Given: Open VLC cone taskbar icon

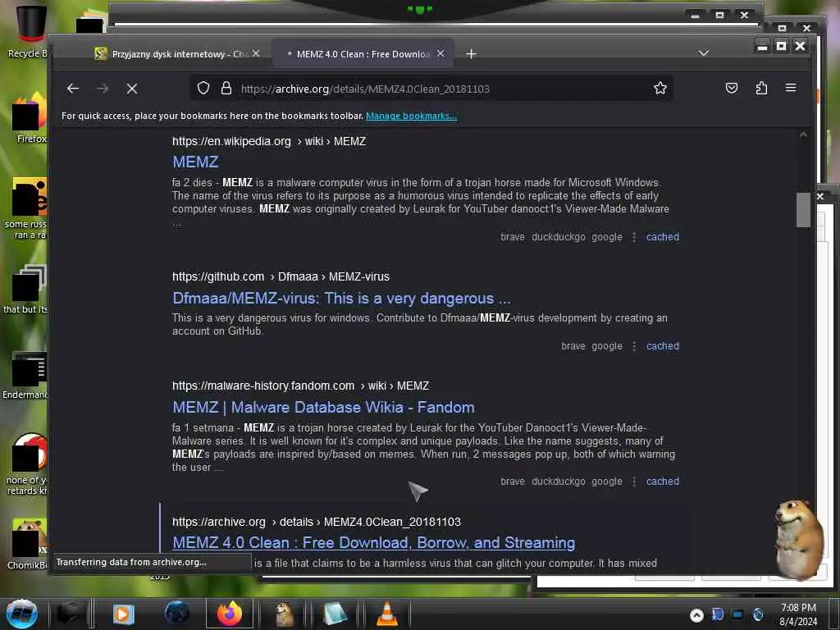Looking at the screenshot, I should click(386, 614).
